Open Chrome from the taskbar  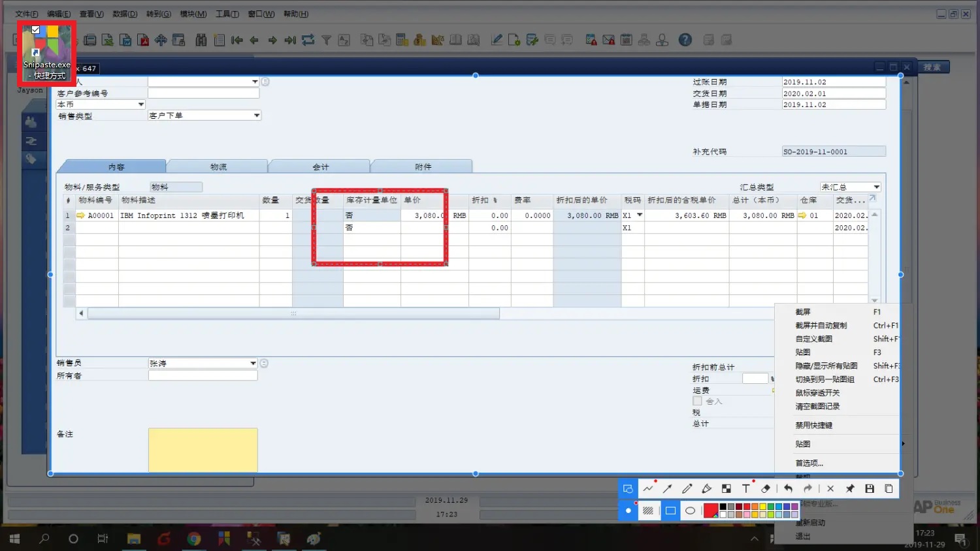coord(194,539)
